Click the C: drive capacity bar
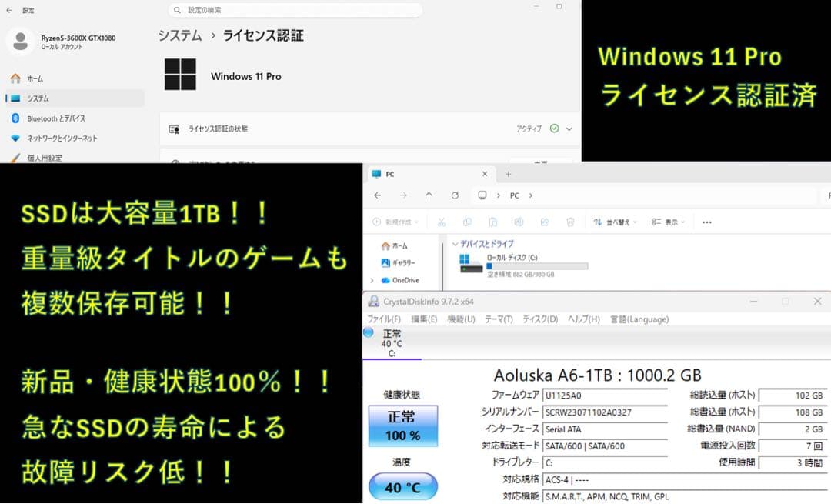This screenshot has width=831, height=504. click(x=539, y=265)
